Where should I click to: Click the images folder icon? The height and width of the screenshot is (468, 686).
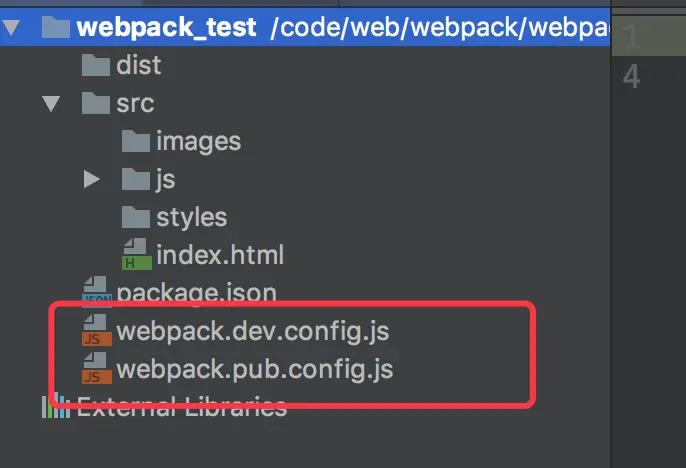[x=136, y=141]
